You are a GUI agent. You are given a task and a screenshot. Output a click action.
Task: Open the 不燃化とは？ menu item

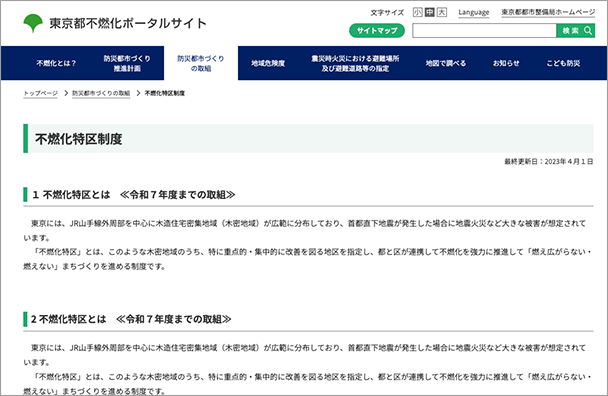point(57,63)
